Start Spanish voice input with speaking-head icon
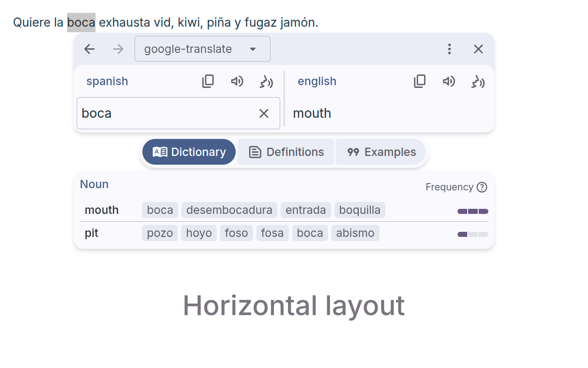Image resolution: width=588 pixels, height=368 pixels. 266,82
